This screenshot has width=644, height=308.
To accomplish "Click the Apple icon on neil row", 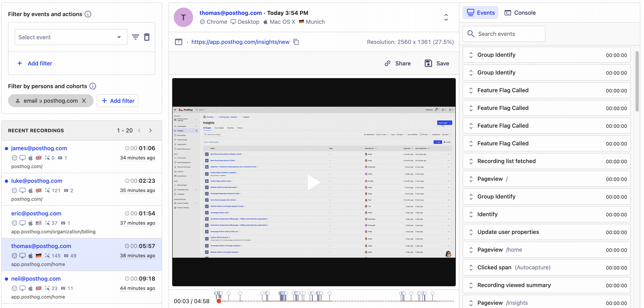I will pyautogui.click(x=31, y=288).
